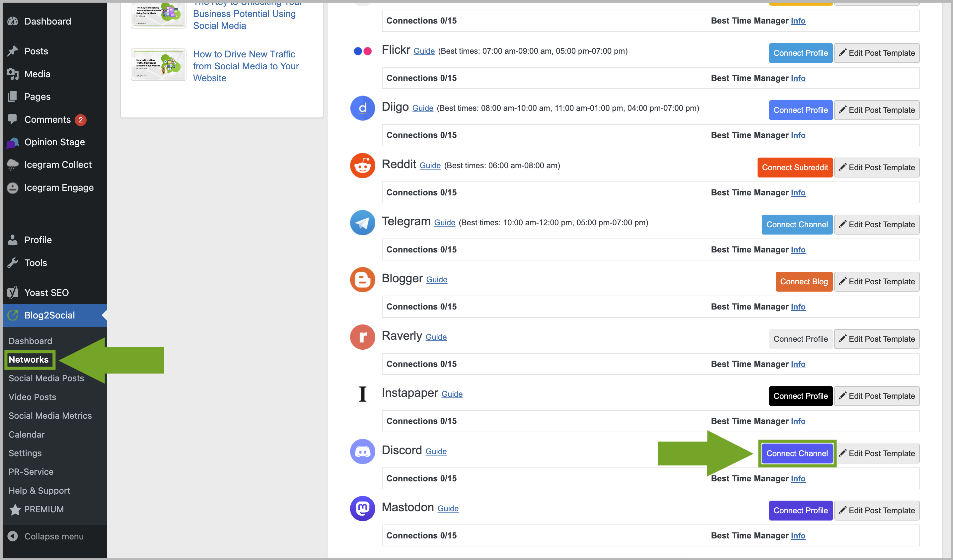This screenshot has height=560, width=953.
Task: Click the Tools wrench icon
Action: [x=13, y=263]
